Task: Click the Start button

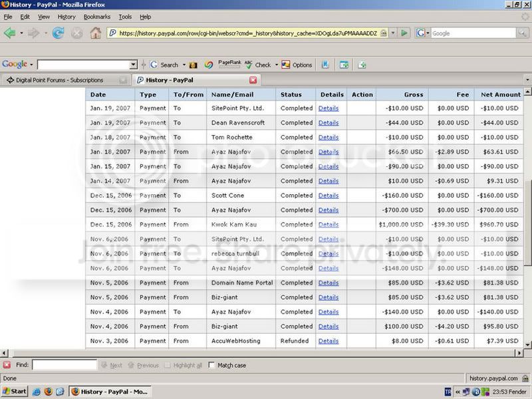Action: click(x=14, y=391)
